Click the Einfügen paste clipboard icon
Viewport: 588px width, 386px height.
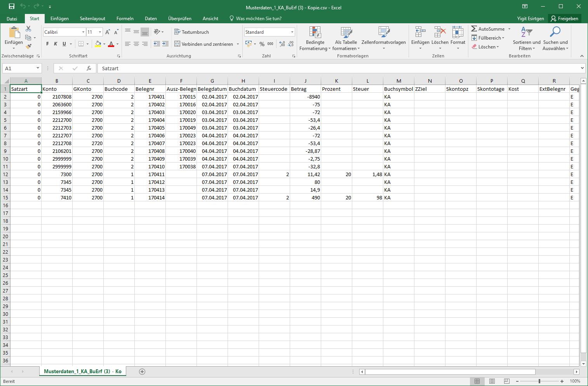pos(14,32)
